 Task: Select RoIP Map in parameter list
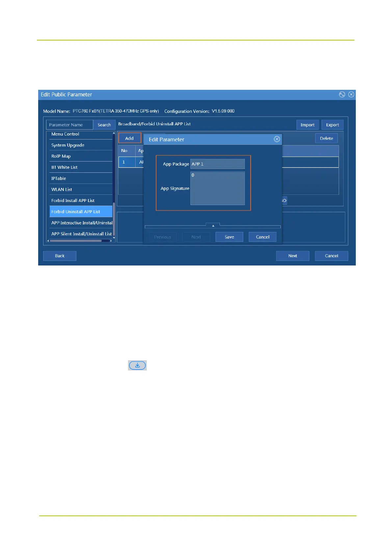[x=81, y=156]
